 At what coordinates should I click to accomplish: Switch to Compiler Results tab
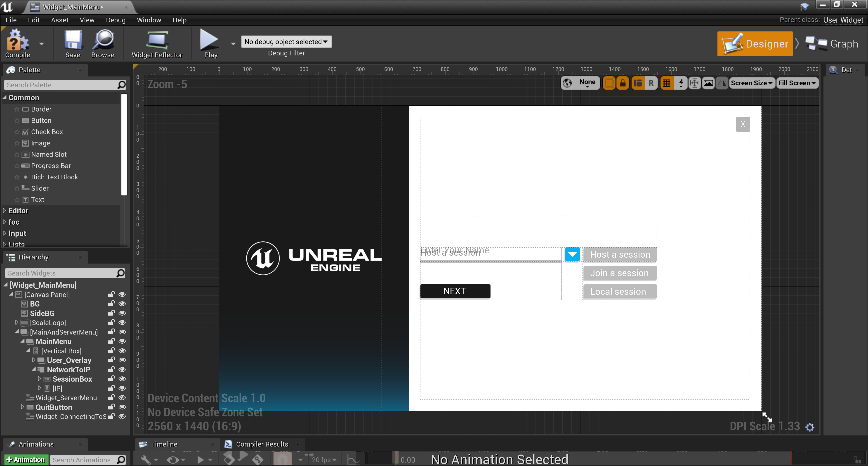(262, 444)
